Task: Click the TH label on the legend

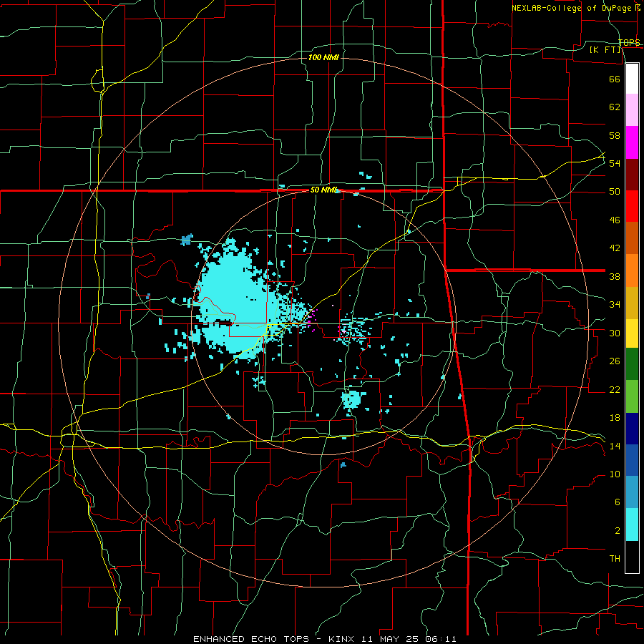Action: click(615, 559)
